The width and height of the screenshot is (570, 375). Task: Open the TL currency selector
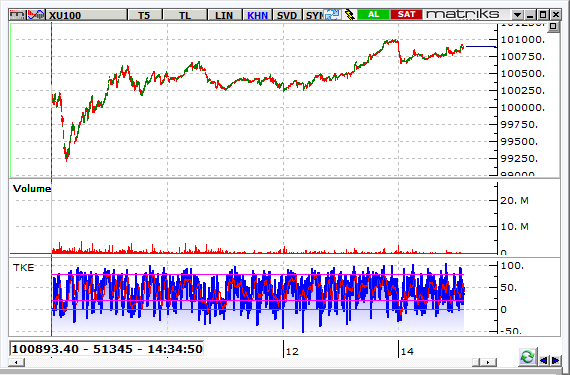(185, 15)
